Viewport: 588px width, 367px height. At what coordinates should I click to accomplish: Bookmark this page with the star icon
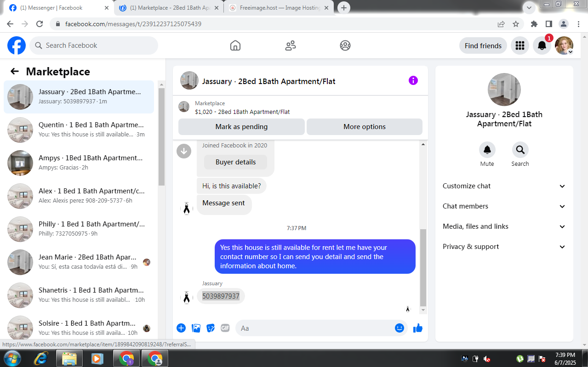[516, 24]
